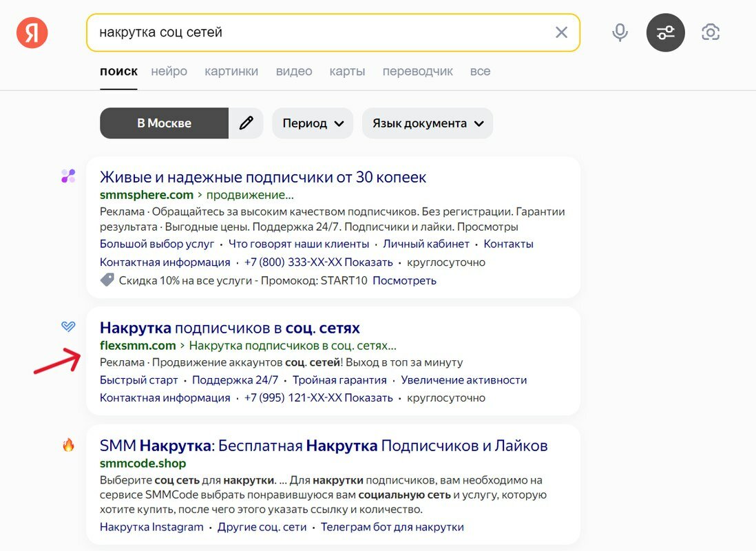Expand the 'Язык документа' dropdown

428,123
